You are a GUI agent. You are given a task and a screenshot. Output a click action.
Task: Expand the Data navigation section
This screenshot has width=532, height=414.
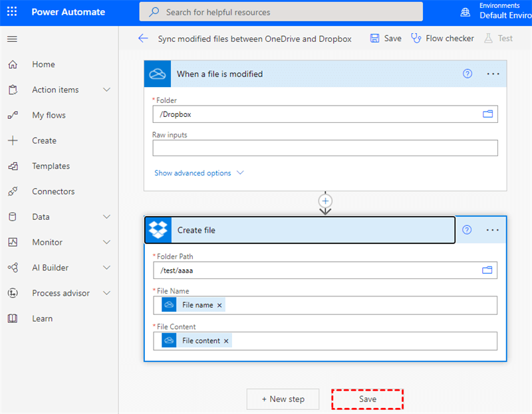pos(106,217)
